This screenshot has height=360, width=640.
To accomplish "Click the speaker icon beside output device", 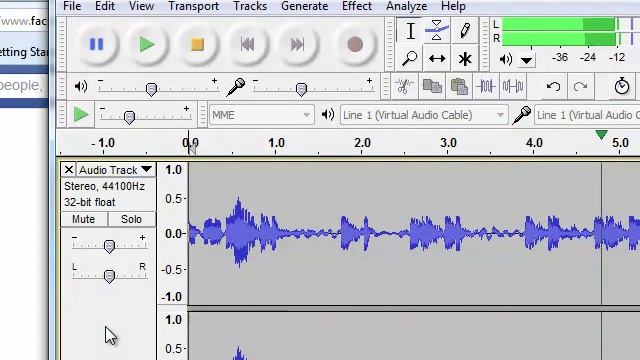I will pos(328,115).
